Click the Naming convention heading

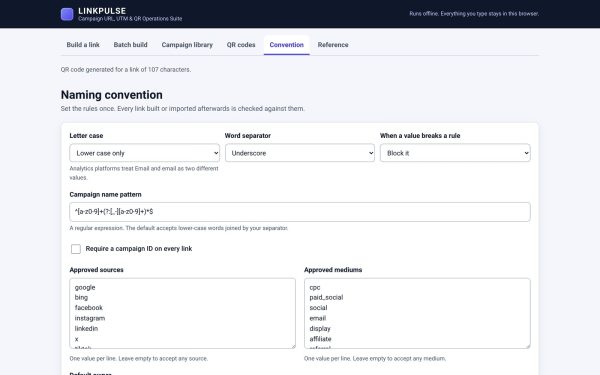click(x=112, y=95)
